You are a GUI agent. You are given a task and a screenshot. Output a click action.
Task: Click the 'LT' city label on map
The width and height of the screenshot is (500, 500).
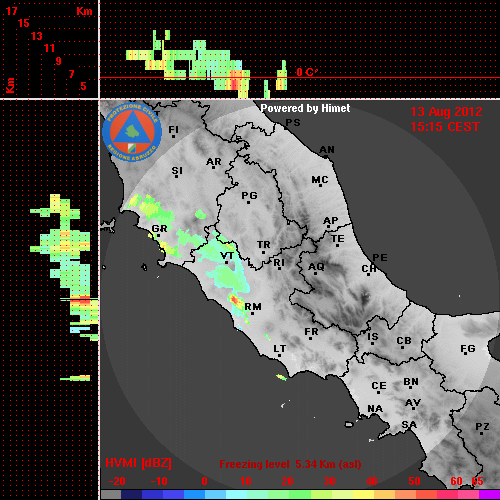tap(280, 349)
